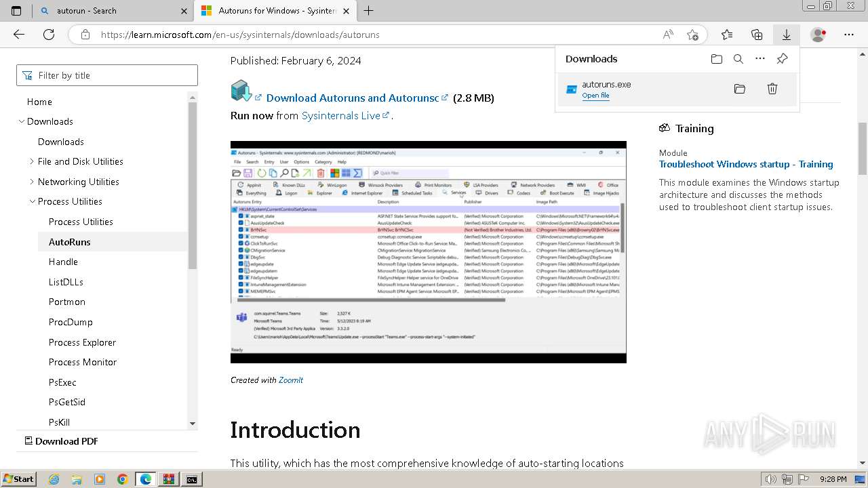Viewport: 868px width, 488px height.
Task: Click the Read aloud icon in address bar
Action: point(668,35)
